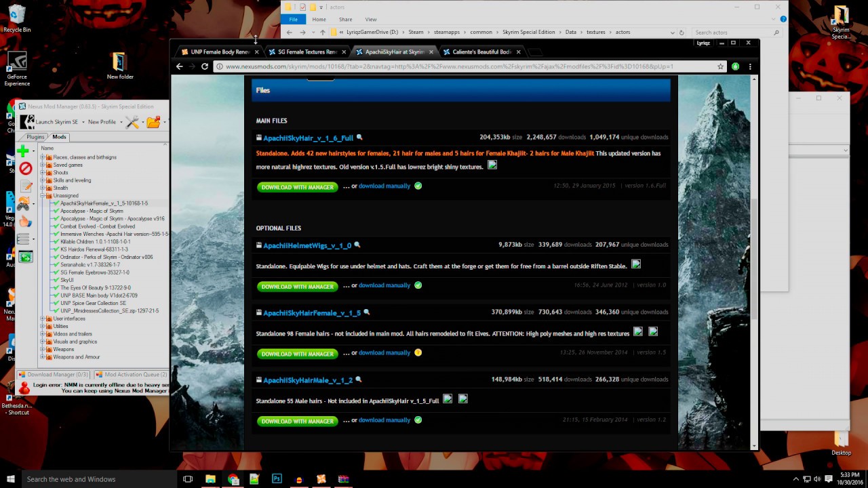Click the Launch Skyrim SE game icon
Image resolution: width=868 pixels, height=488 pixels.
point(27,122)
